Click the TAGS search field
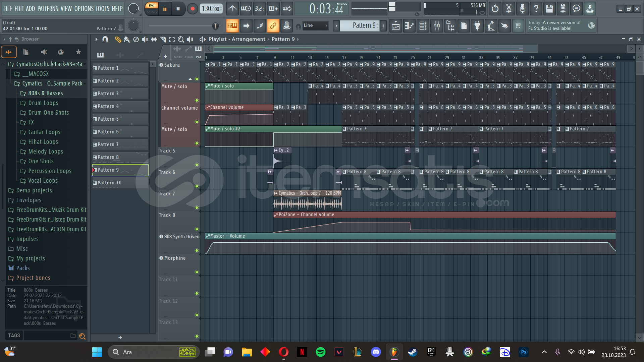 tap(50, 336)
